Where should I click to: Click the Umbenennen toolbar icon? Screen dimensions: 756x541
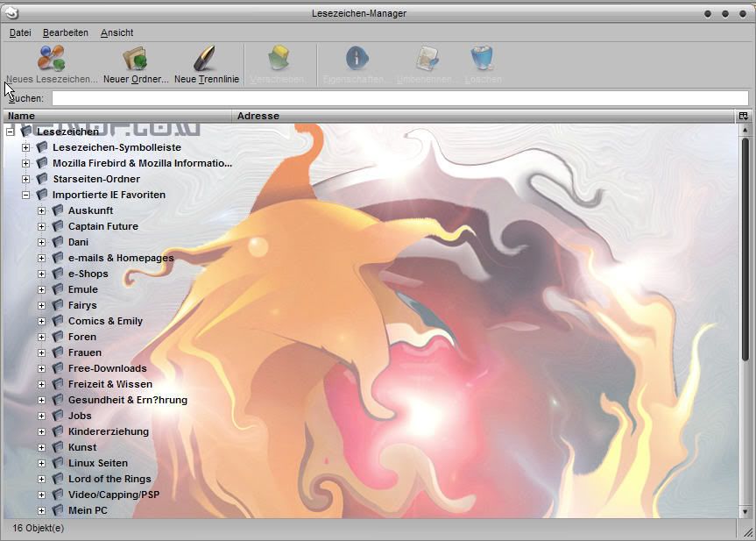427,58
